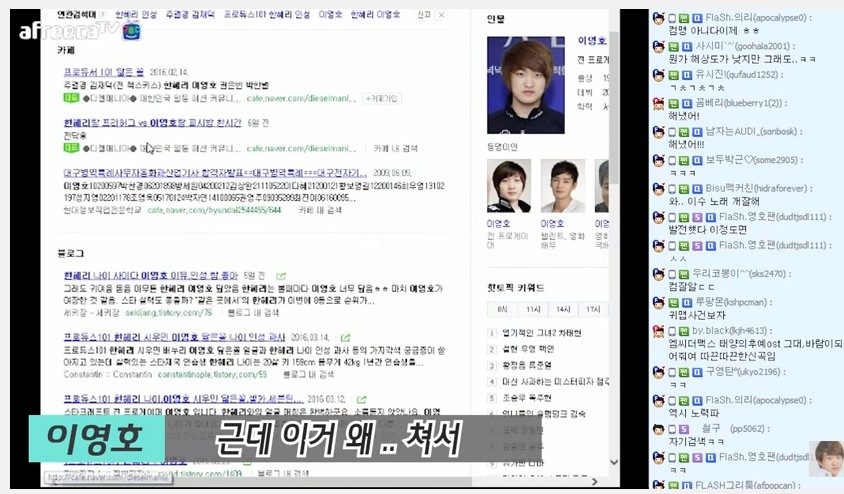Click the Q badge next to 유시진 (qufaud1252)

click(x=686, y=75)
